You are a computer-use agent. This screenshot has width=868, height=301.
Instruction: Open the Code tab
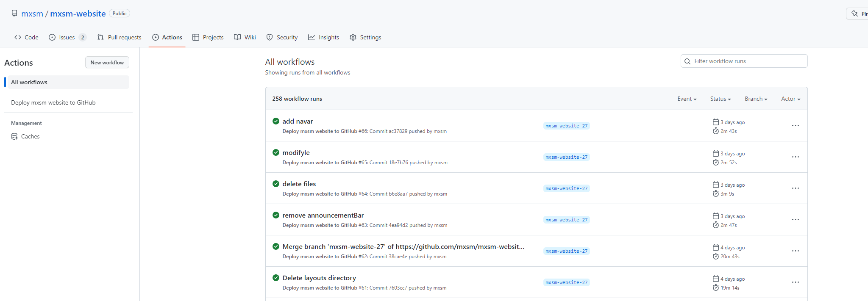tap(26, 37)
